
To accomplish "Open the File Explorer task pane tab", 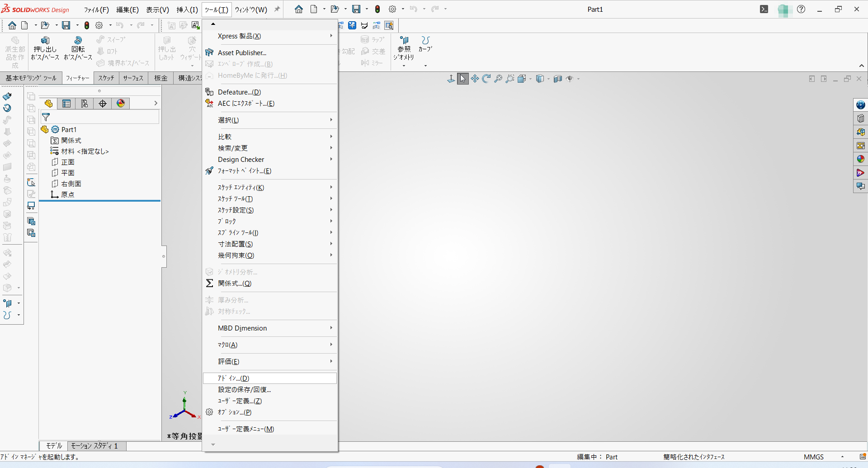I will [x=861, y=132].
